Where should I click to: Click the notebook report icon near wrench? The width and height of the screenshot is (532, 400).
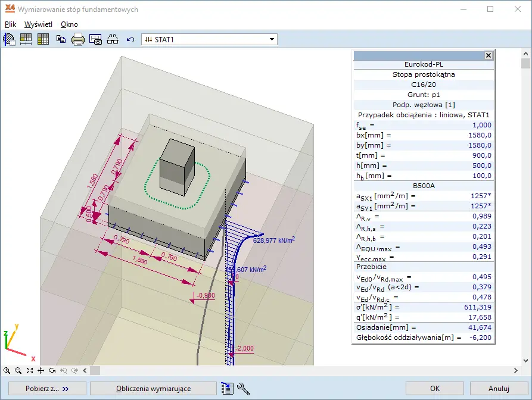227,389
